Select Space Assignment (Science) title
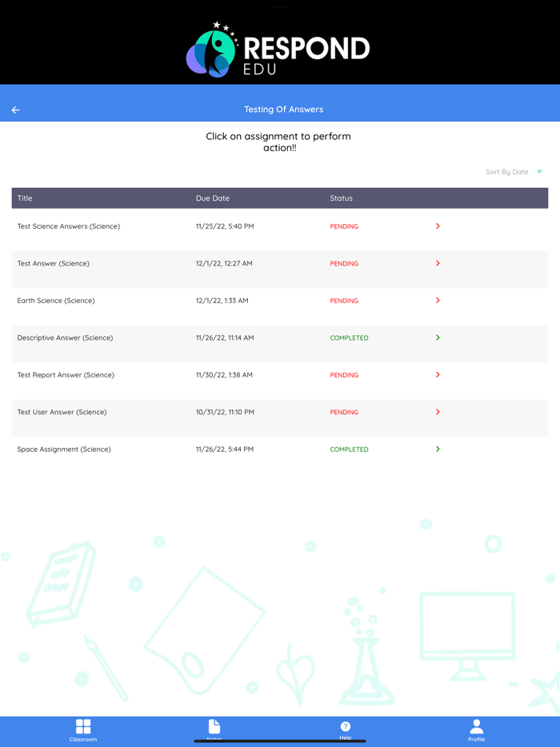The image size is (560, 747). tap(64, 449)
